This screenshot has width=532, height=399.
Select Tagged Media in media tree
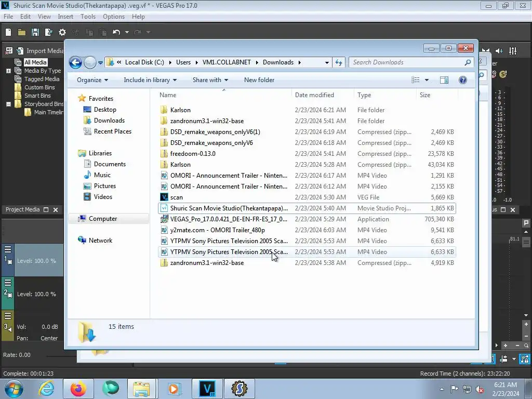(x=42, y=79)
